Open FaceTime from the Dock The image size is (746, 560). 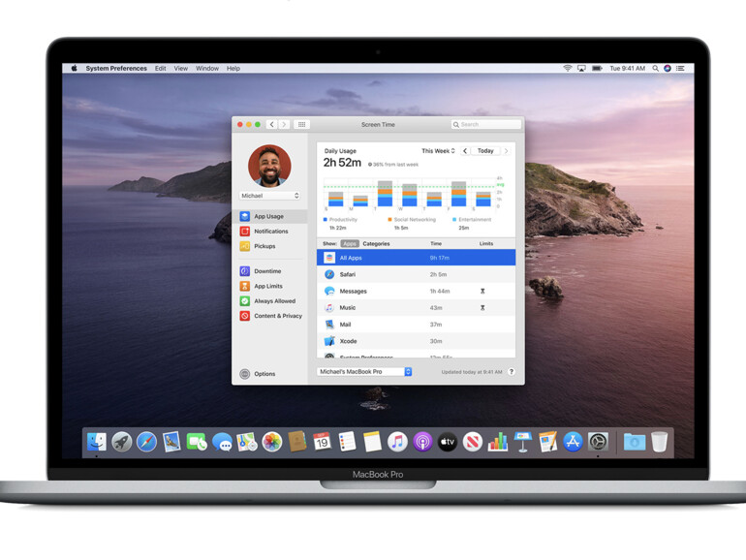(197, 442)
